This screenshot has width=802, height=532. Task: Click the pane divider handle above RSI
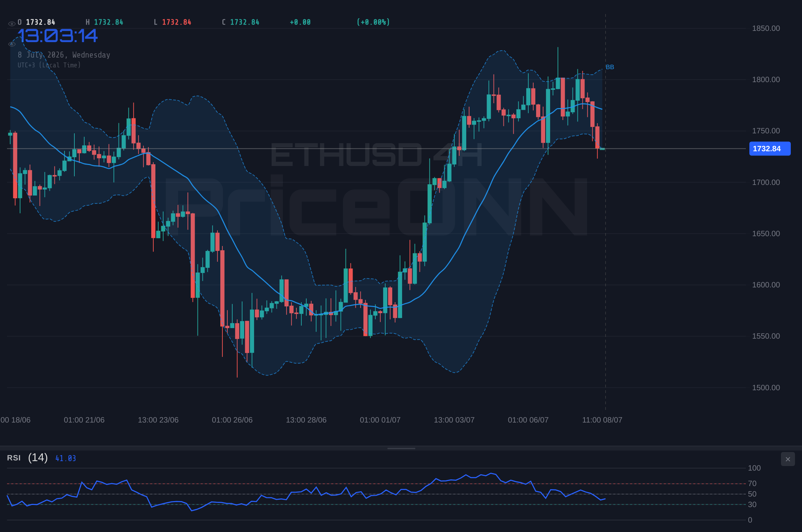pos(401,448)
